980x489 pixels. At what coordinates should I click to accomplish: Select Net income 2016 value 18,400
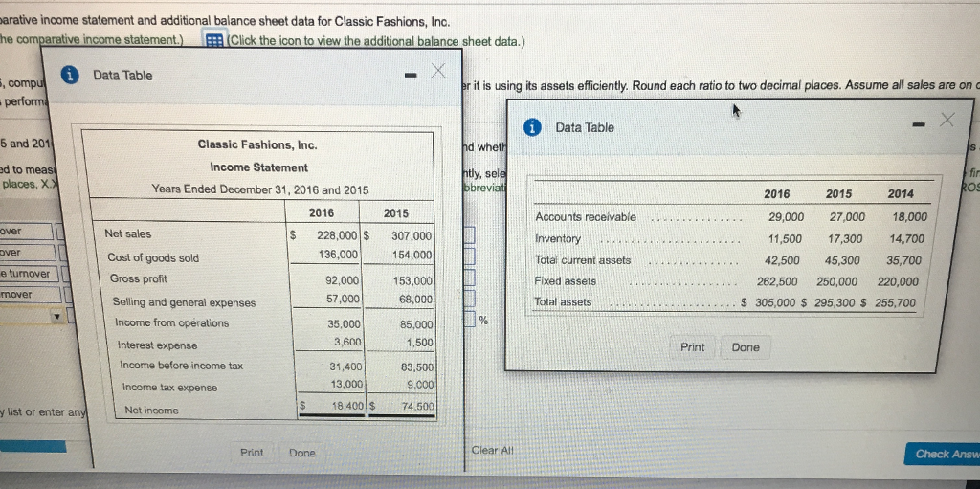[x=346, y=405]
